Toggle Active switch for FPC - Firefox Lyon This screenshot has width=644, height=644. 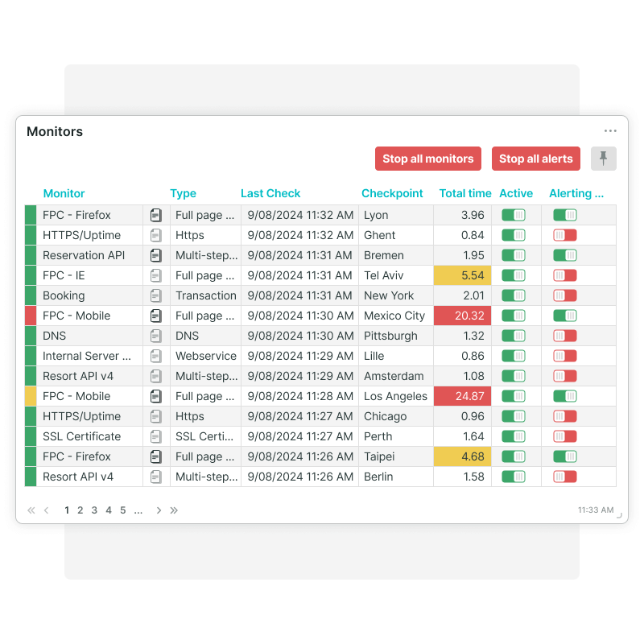coord(514,215)
